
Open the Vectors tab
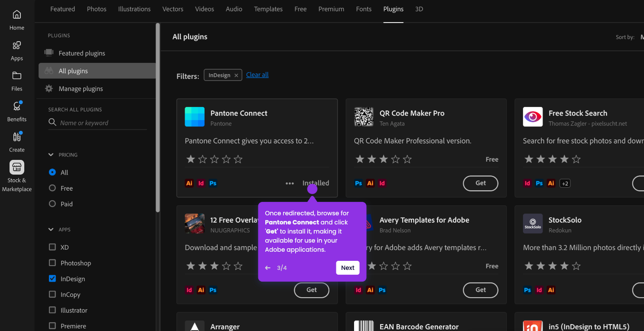173,9
